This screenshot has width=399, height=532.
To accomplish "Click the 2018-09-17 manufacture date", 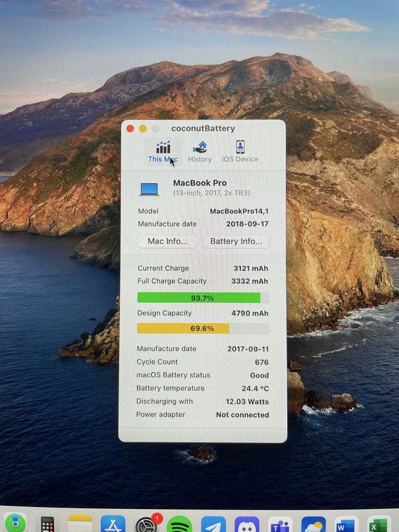I will (247, 224).
